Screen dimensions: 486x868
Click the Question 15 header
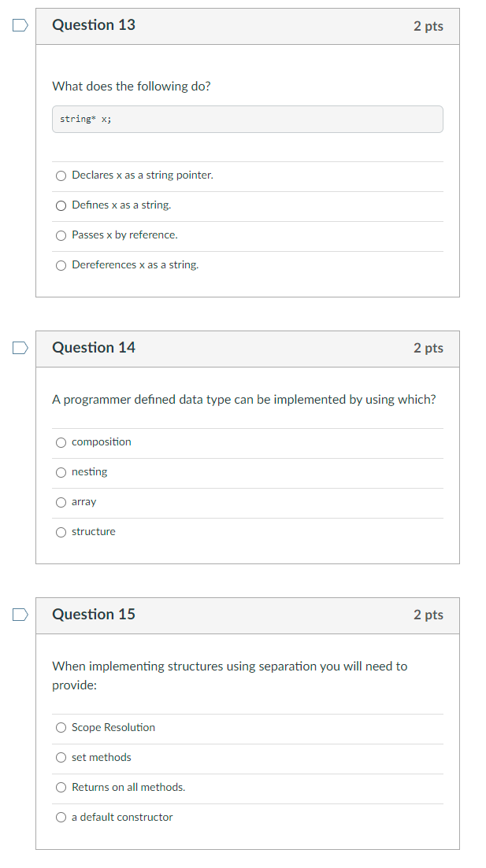(x=93, y=614)
